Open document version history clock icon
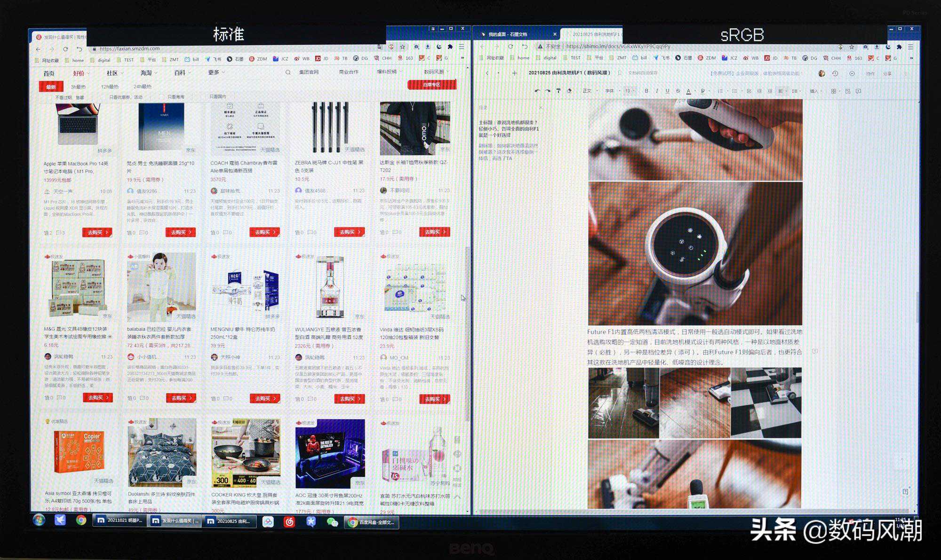The image size is (941, 560). [835, 73]
